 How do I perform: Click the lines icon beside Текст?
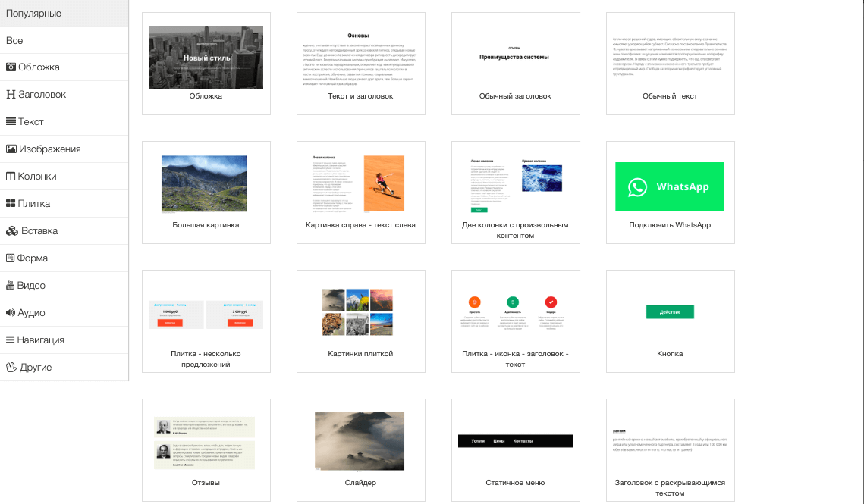coord(11,122)
